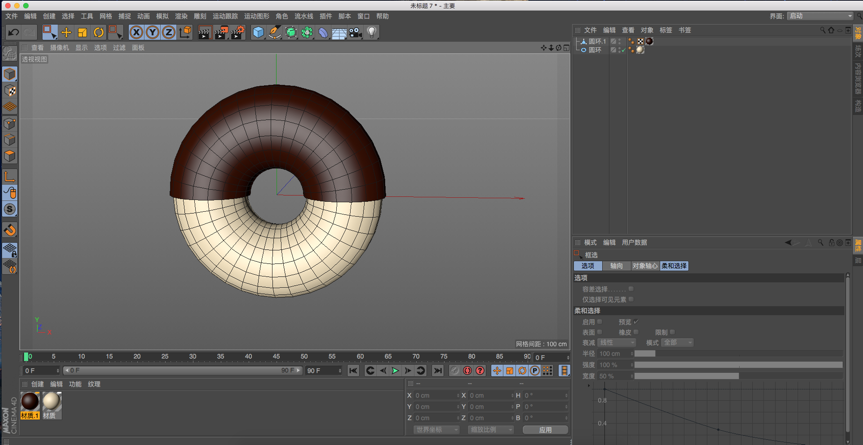Click the render view clapperboard icon
The height and width of the screenshot is (445, 863).
[204, 33]
